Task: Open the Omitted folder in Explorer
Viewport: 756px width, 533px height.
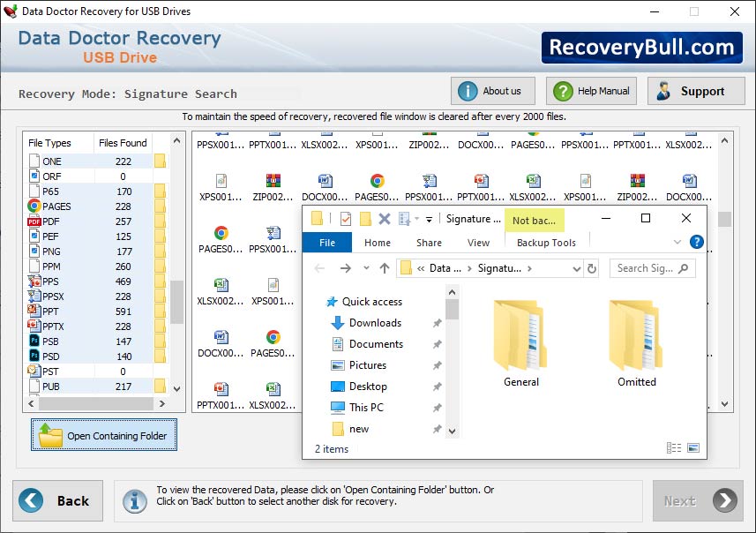Action: [x=636, y=343]
